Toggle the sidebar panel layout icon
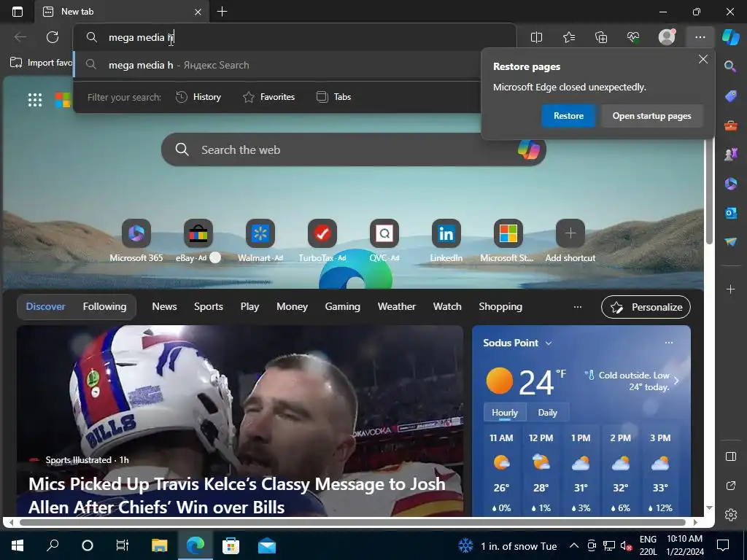 tap(731, 456)
